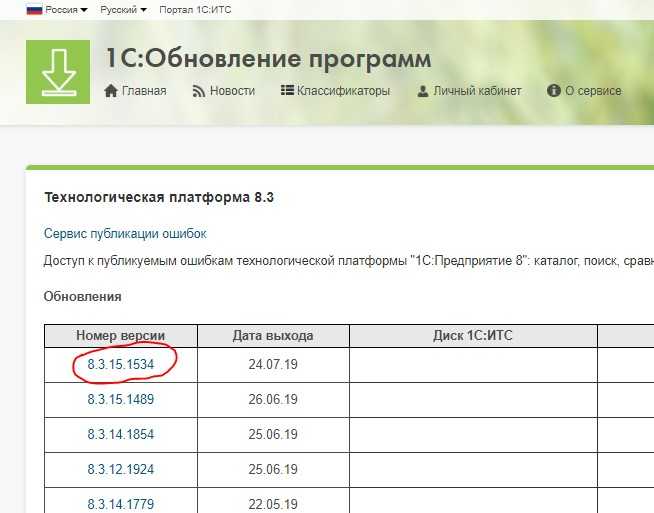Click the Диск 1С:ИТС column header
This screenshot has width=654, height=513.
point(473,336)
